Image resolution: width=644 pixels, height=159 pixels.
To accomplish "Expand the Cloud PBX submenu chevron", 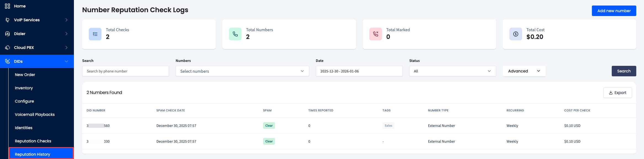I will (x=66, y=48).
